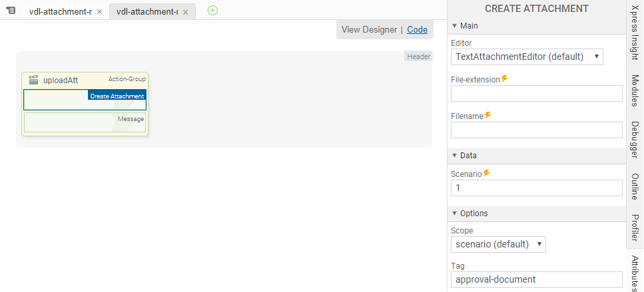Collapse the Data section
The height and width of the screenshot is (292, 644).
[x=455, y=156]
